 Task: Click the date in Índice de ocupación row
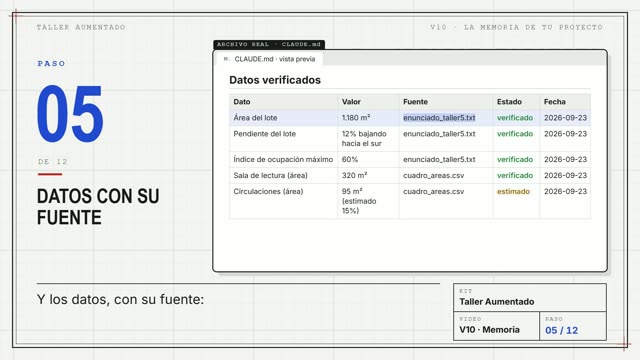tap(565, 159)
